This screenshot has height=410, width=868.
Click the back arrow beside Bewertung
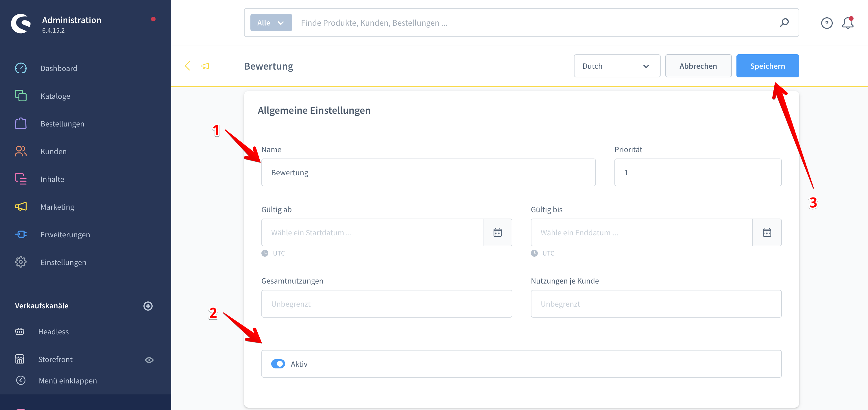coord(188,66)
